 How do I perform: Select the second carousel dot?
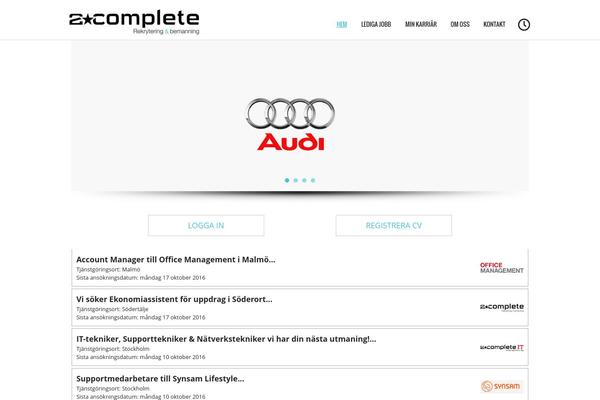click(x=295, y=180)
